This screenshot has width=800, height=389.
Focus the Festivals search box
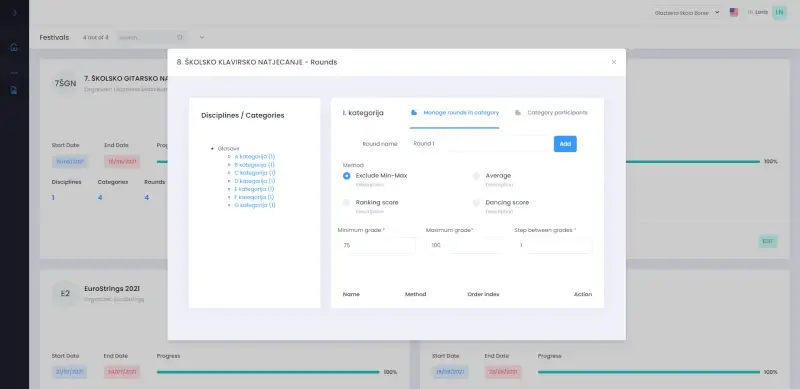click(x=151, y=37)
